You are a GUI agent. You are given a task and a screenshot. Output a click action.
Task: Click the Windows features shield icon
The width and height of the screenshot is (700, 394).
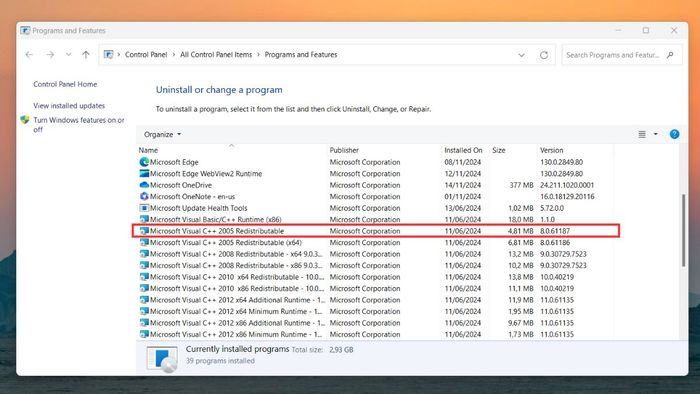[25, 120]
